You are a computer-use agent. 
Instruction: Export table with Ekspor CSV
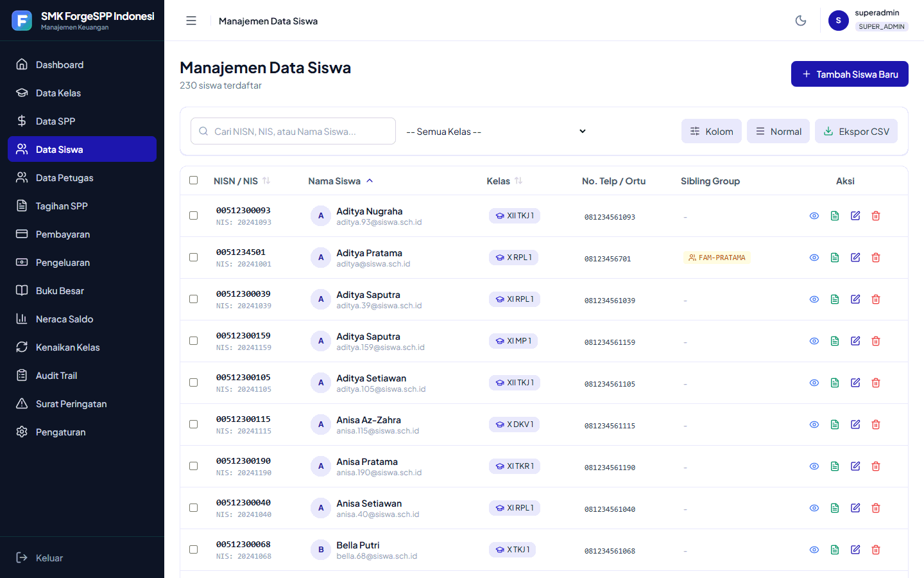[x=856, y=131]
